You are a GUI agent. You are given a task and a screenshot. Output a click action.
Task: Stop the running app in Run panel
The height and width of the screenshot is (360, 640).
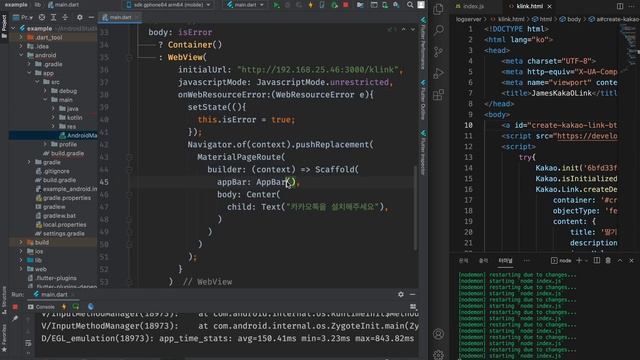point(15,307)
